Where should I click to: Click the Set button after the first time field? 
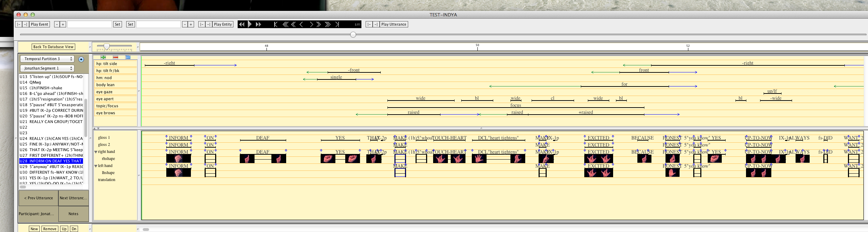(117, 24)
